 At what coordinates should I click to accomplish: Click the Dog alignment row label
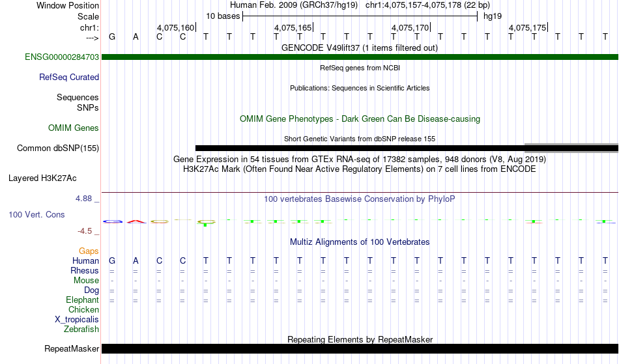(x=92, y=290)
